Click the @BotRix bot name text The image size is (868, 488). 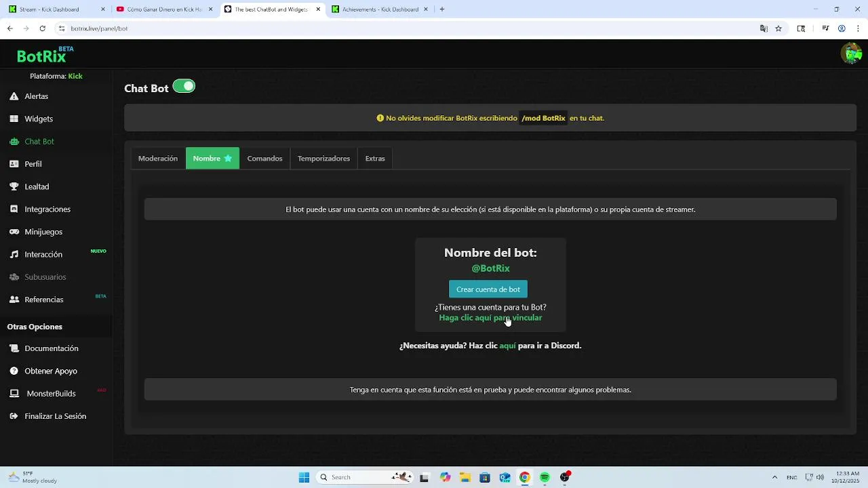pos(490,268)
